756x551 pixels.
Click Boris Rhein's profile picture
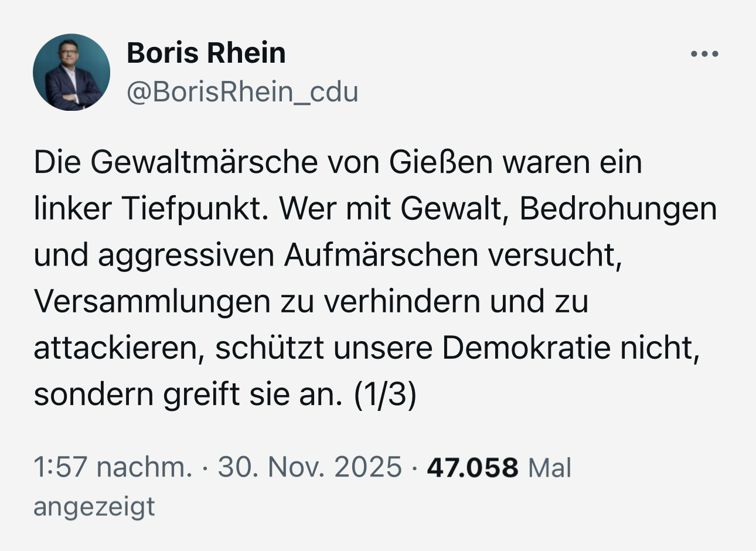[x=71, y=72]
